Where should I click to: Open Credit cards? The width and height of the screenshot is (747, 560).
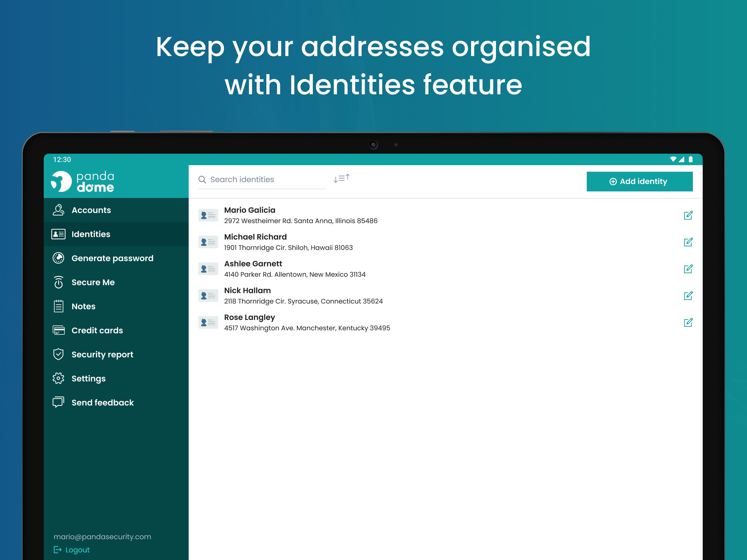pos(116,330)
